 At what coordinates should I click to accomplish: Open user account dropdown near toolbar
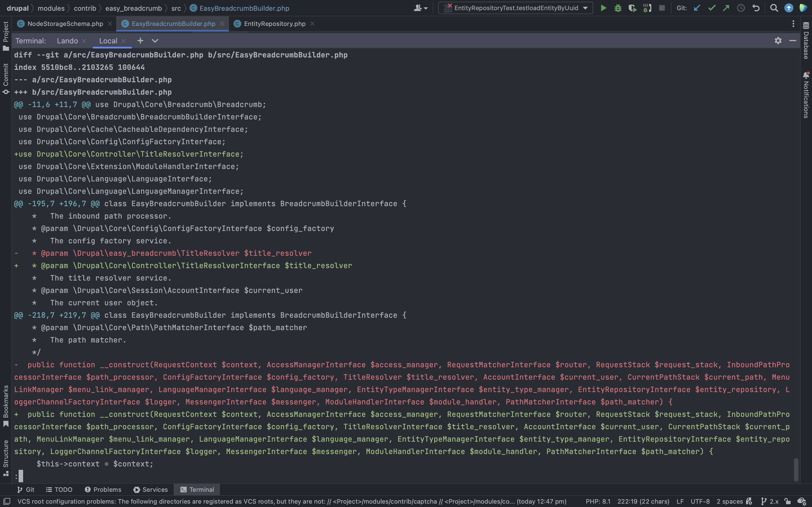tap(420, 8)
